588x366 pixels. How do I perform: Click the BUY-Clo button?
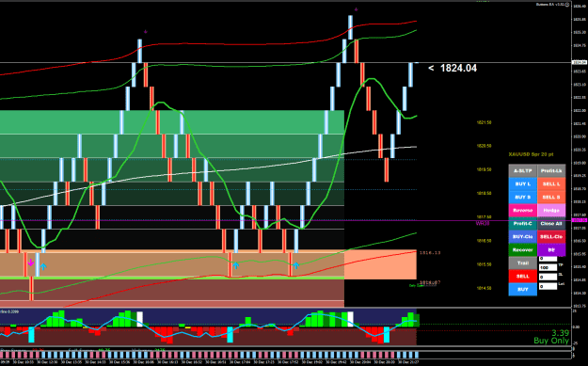(523, 236)
